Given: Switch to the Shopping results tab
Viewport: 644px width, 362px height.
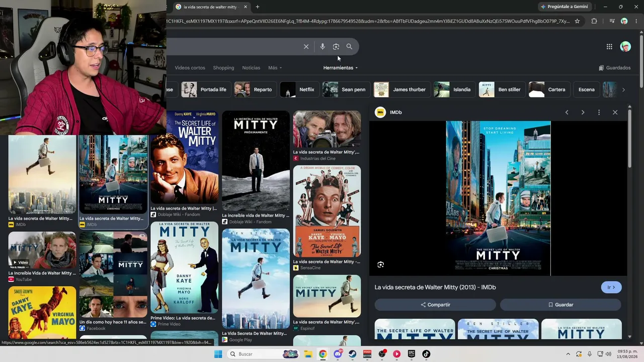Looking at the screenshot, I should 223,68.
